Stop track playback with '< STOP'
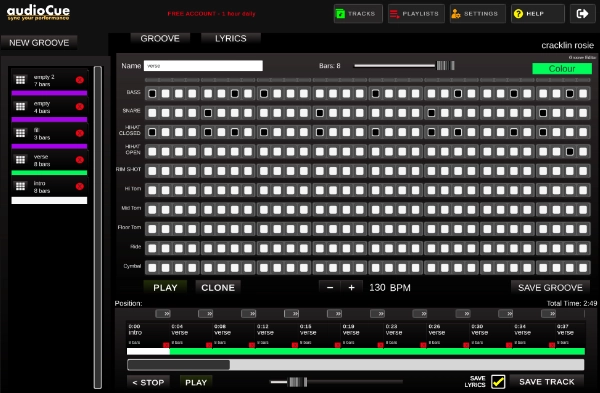The height and width of the screenshot is (393, 600). click(148, 382)
